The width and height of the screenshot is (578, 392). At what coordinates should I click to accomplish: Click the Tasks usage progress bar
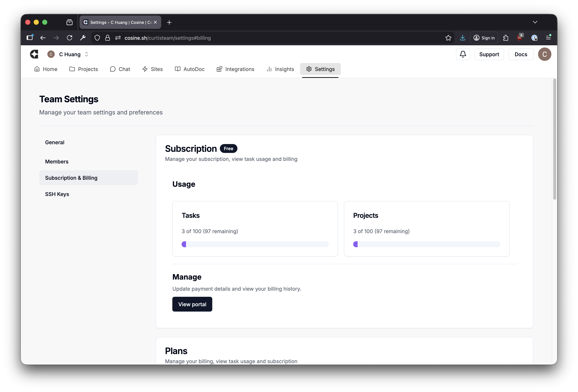click(255, 244)
